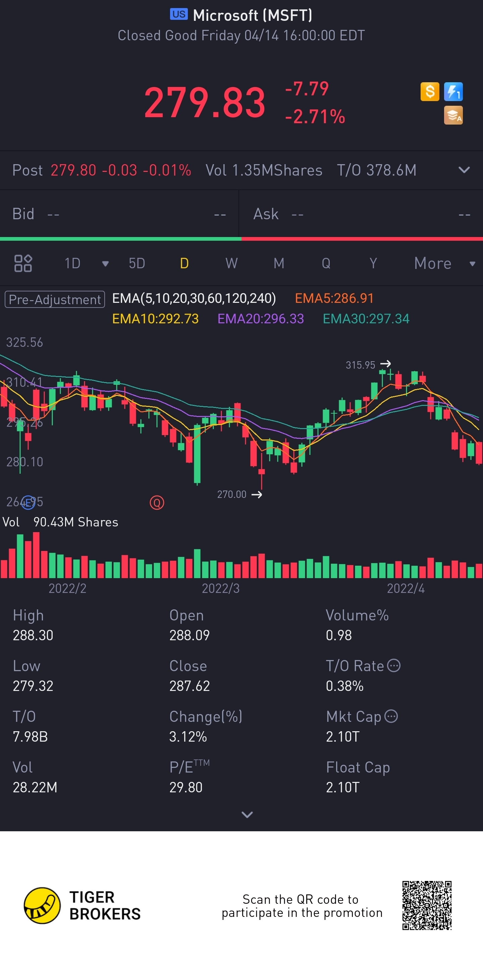
Task: Tap the EMA20:296.33 indicator value
Action: click(x=261, y=319)
